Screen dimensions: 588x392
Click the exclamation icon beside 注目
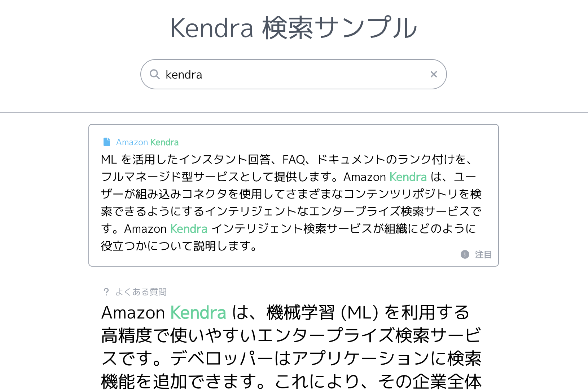click(465, 254)
